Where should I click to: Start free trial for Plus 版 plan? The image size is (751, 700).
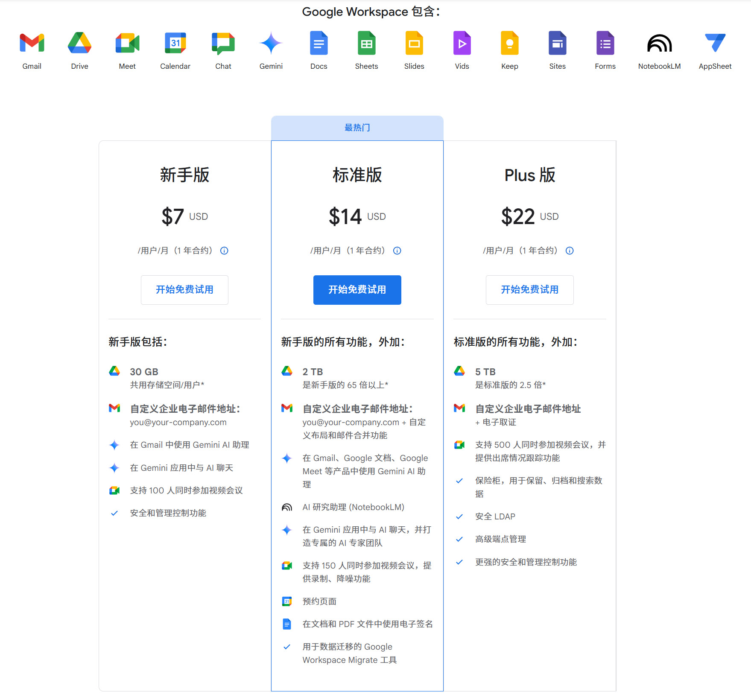pyautogui.click(x=530, y=290)
